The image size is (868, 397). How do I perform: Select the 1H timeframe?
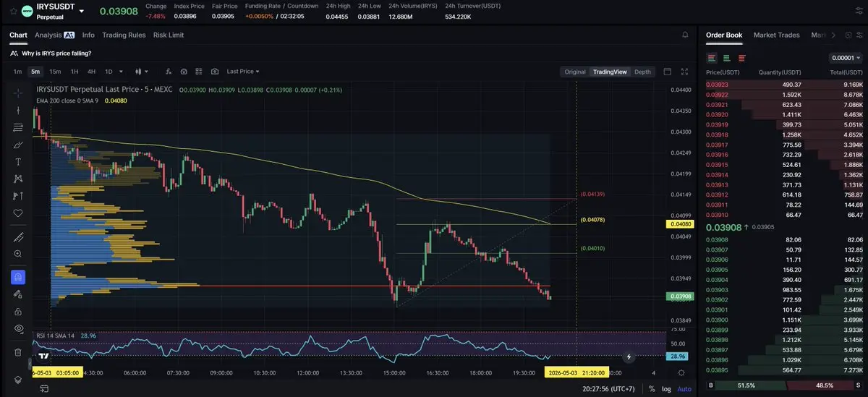(x=74, y=72)
